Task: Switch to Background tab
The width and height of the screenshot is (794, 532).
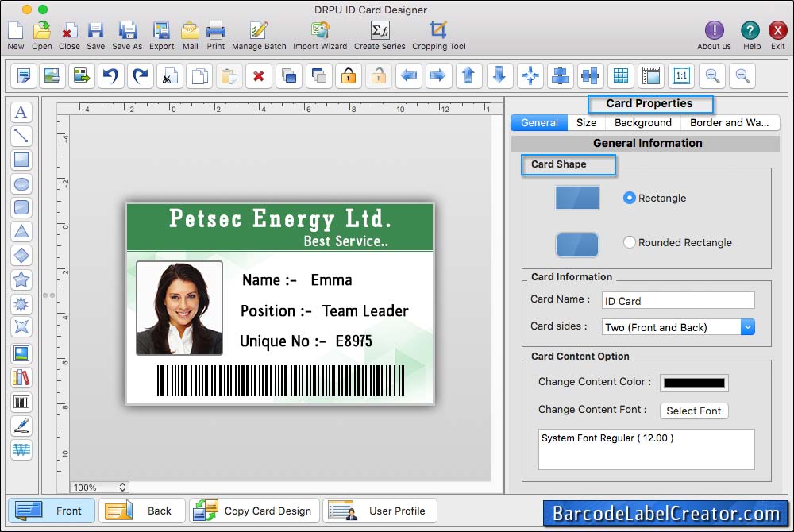Action: point(643,122)
